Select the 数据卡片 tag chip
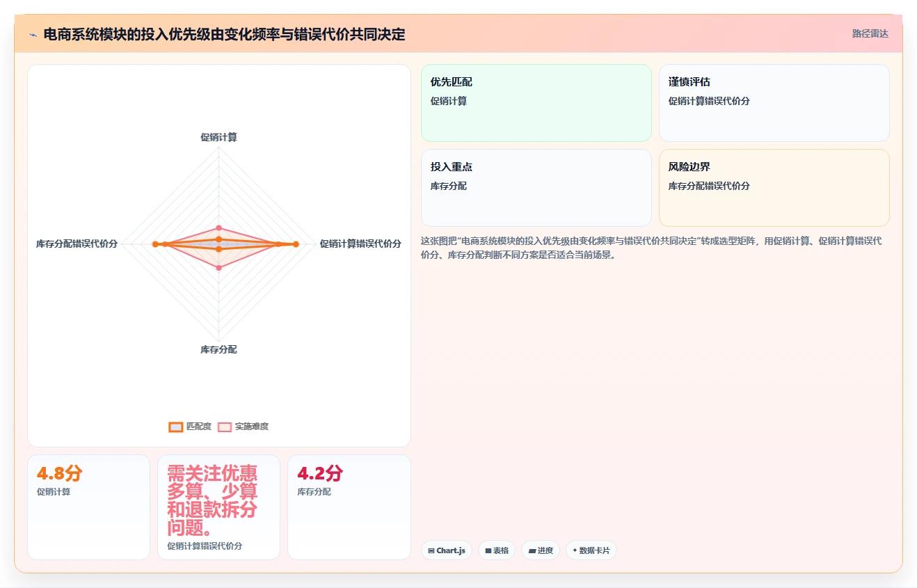 point(591,550)
